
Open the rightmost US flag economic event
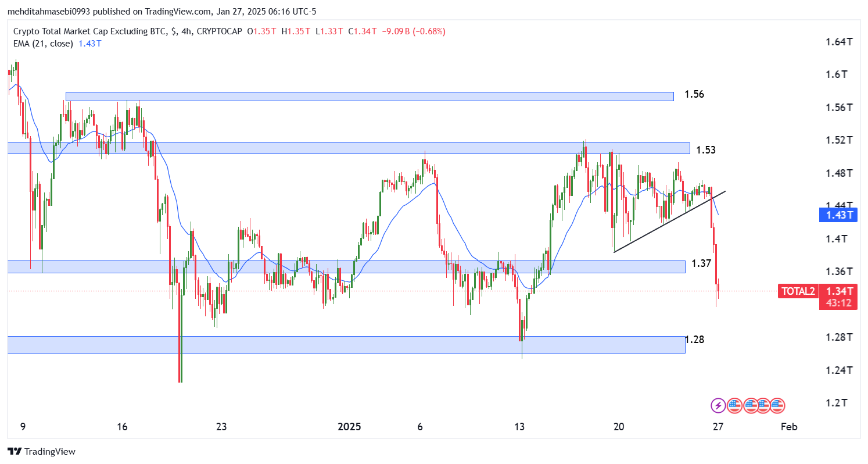[x=777, y=405]
